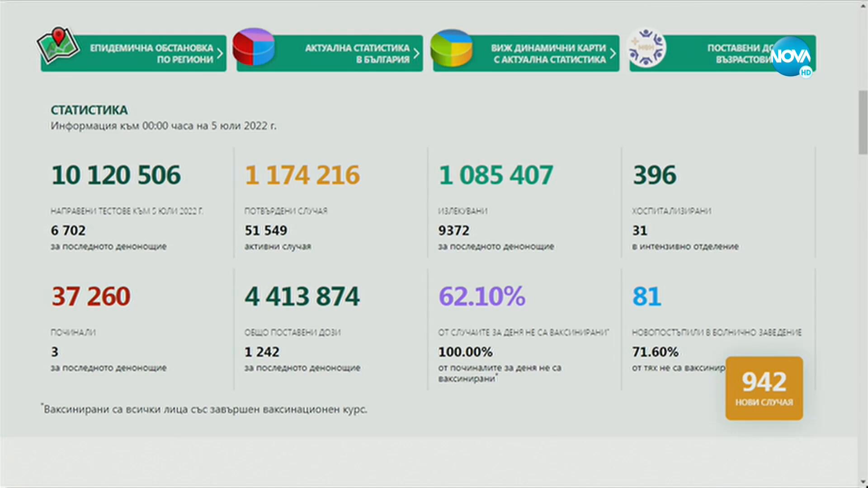Click the green-yellow pie chart icon
The height and width of the screenshot is (488, 868).
click(451, 48)
